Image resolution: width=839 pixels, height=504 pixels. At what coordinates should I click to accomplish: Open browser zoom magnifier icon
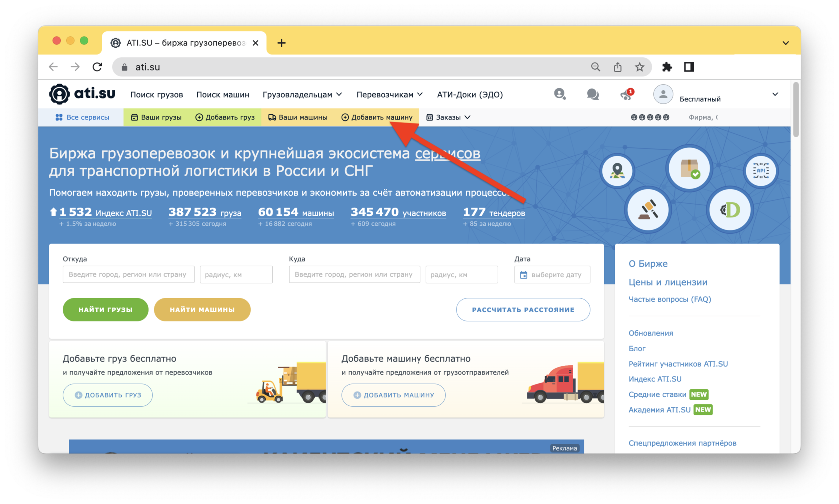[595, 67]
